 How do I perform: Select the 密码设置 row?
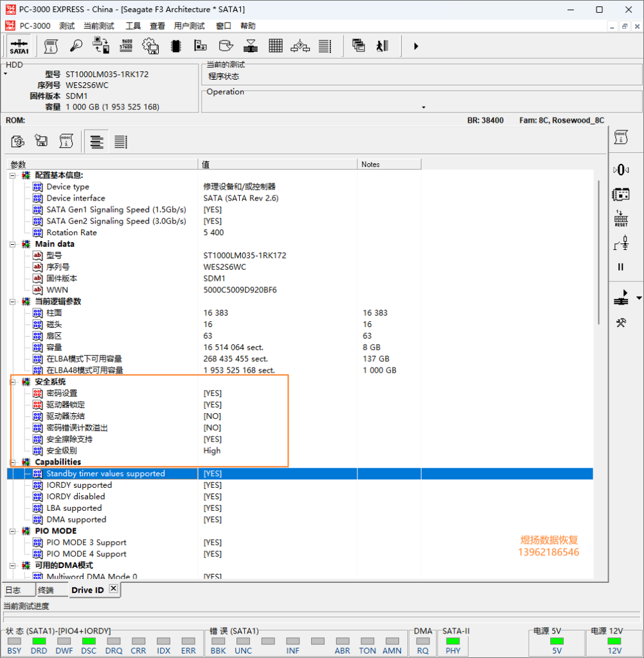(300, 393)
